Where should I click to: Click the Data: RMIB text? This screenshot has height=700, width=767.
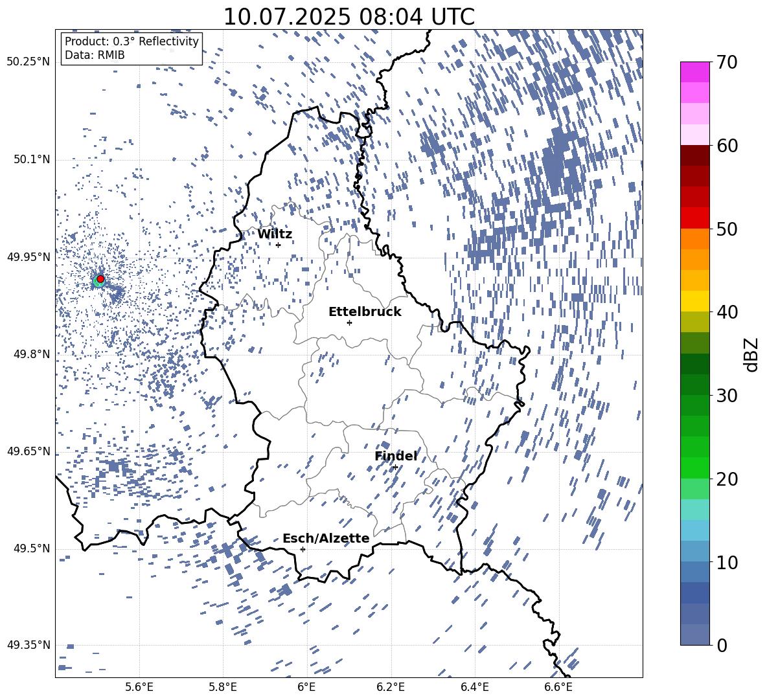95,55
